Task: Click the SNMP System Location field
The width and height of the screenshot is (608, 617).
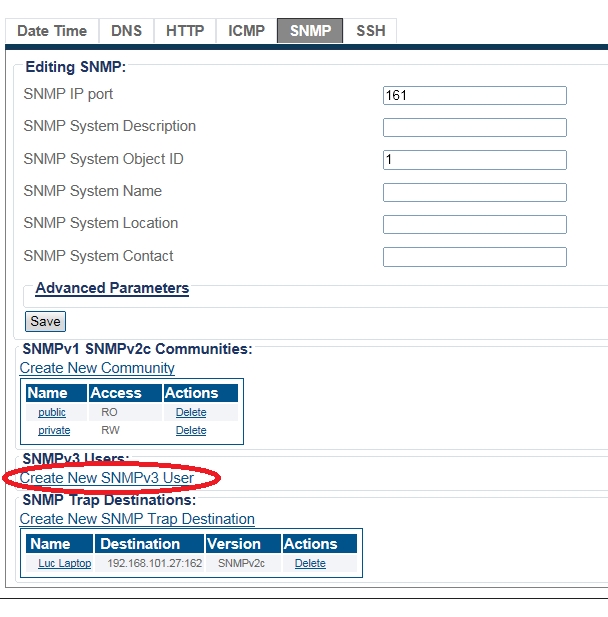Action: pos(474,225)
